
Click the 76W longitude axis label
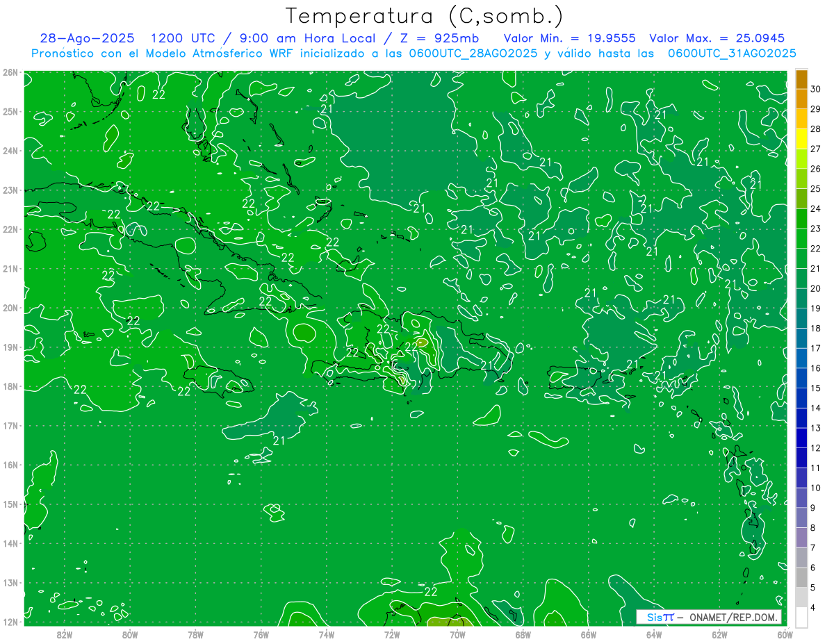(x=261, y=634)
